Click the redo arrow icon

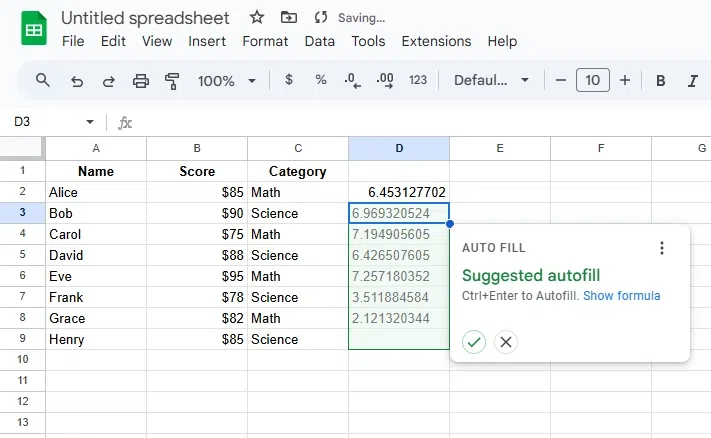click(x=109, y=81)
